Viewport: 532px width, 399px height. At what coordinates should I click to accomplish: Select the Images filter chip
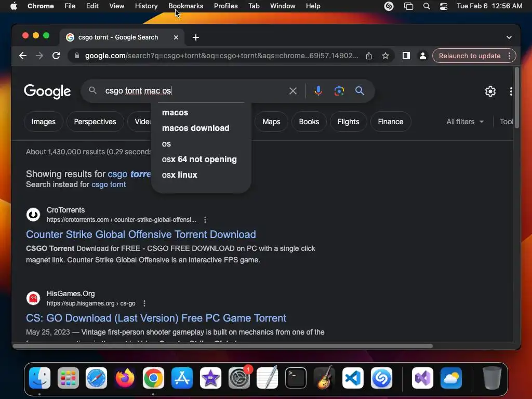(x=44, y=122)
